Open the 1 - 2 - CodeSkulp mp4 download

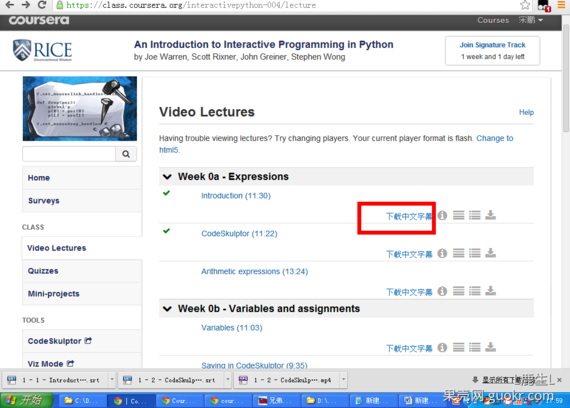click(x=287, y=380)
